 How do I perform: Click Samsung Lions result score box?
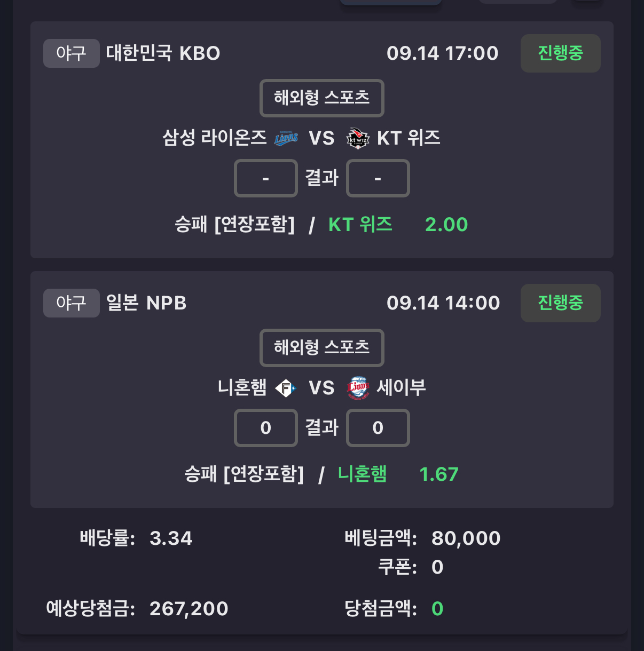265,178
